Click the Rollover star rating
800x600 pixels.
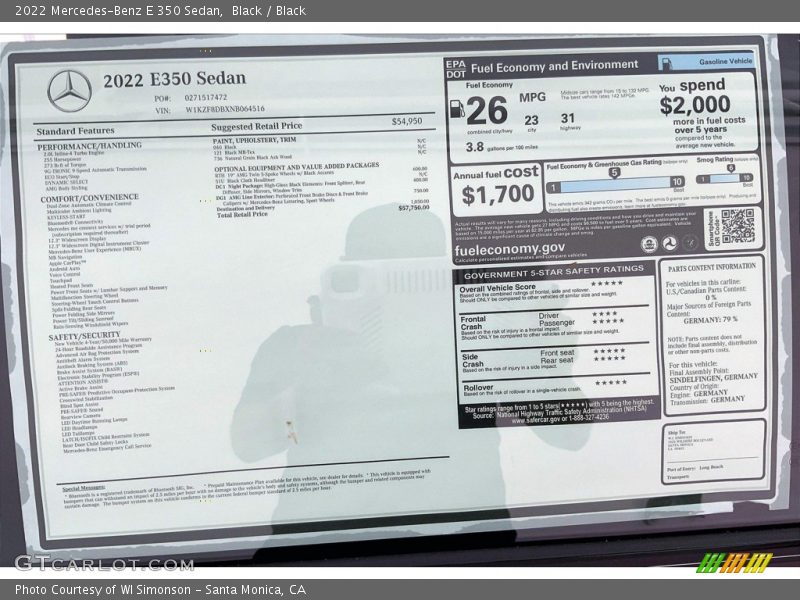click(x=611, y=382)
